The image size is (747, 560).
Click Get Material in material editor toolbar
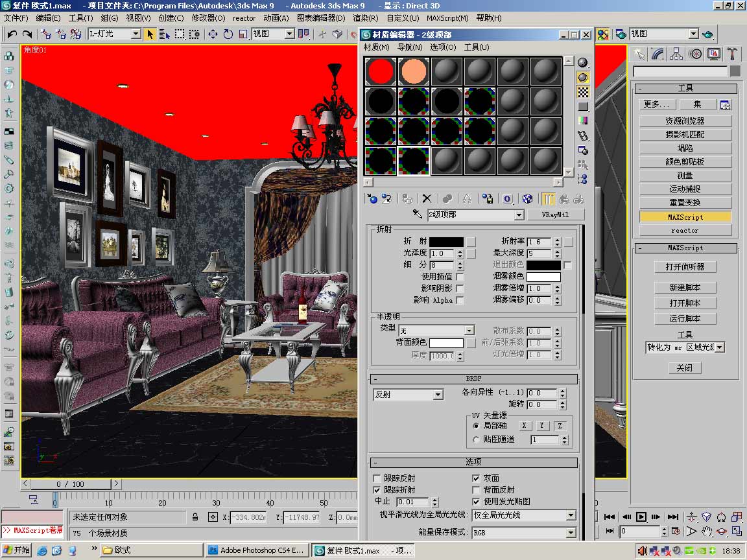pyautogui.click(x=372, y=199)
